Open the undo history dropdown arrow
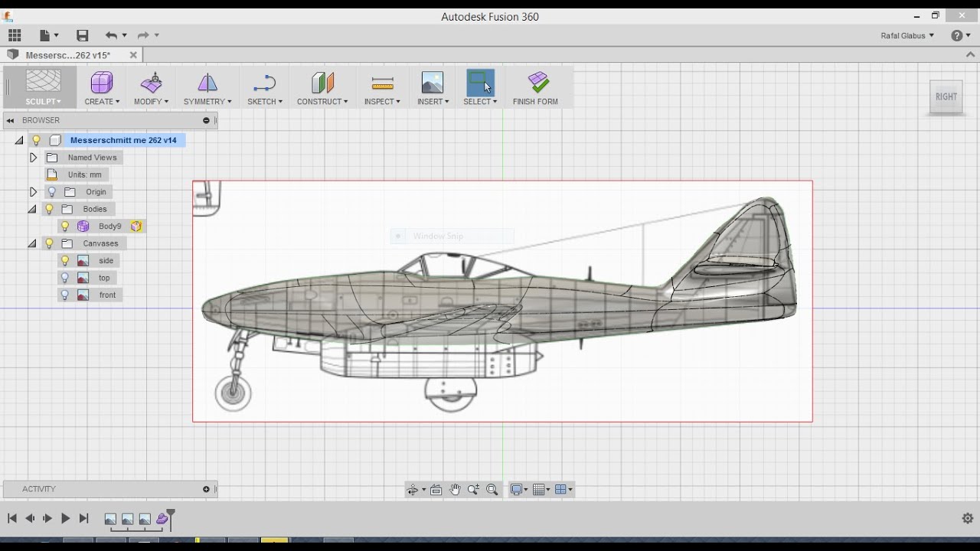This screenshot has width=980, height=551. (x=125, y=35)
